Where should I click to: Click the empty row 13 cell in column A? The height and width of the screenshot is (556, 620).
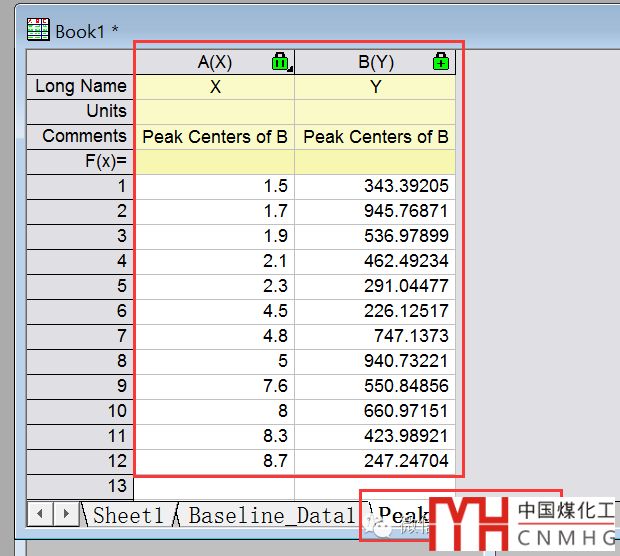pyautogui.click(x=214, y=486)
